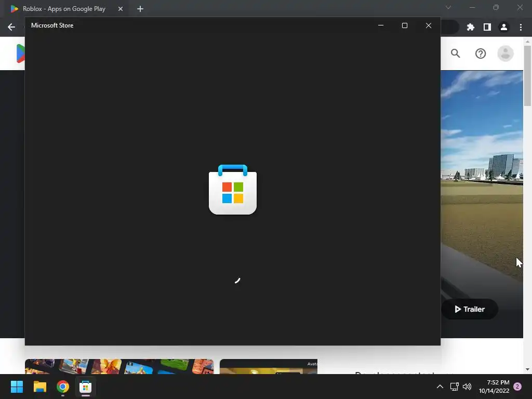532x399 pixels.
Task: Open Chrome profile icon in toolbar
Action: click(504, 27)
